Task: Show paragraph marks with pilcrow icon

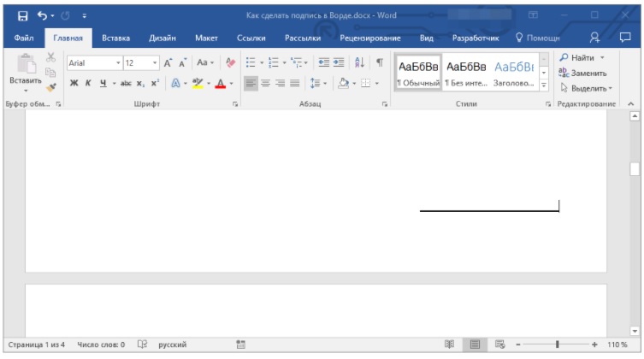Action: pyautogui.click(x=379, y=63)
